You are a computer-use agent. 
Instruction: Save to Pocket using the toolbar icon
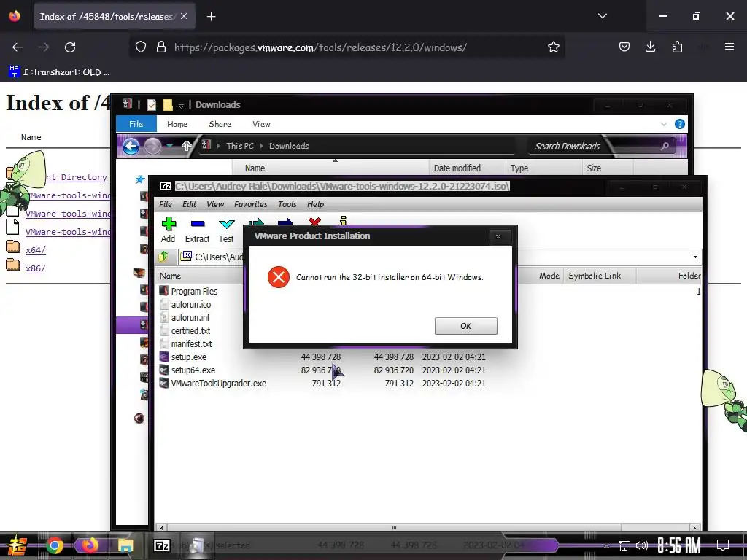[x=624, y=47]
